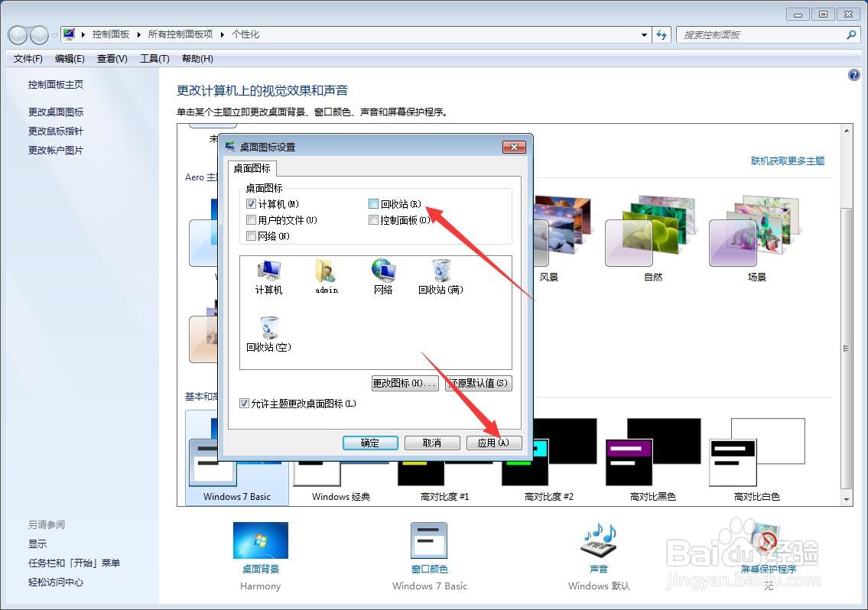Image resolution: width=868 pixels, height=610 pixels.
Task: Open the 工具(T) menu
Action: [154, 58]
